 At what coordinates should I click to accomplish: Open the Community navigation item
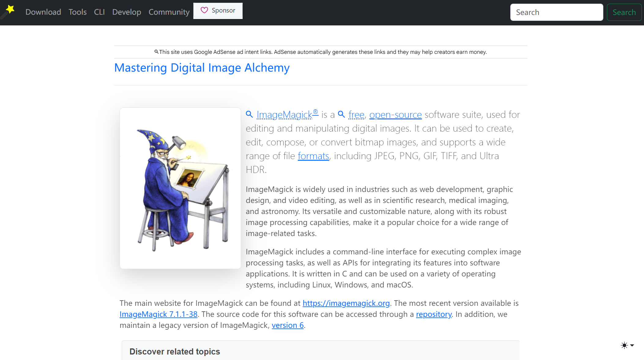(x=169, y=12)
